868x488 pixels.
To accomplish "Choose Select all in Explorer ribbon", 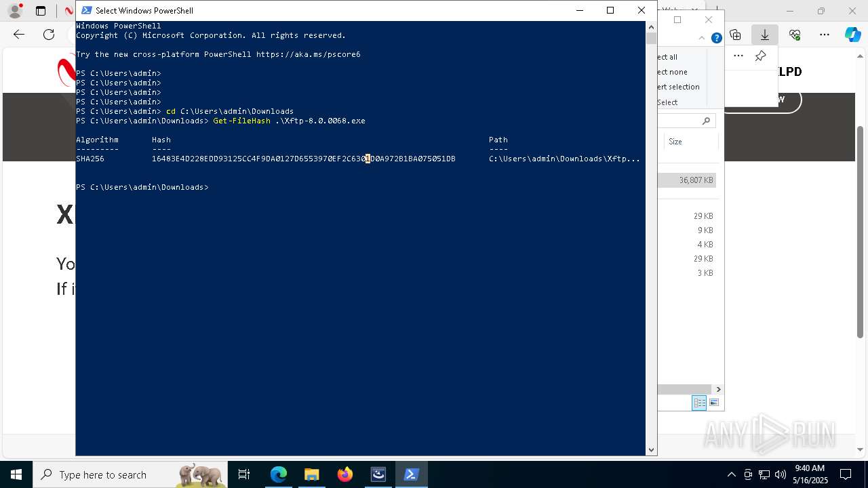I will click(667, 57).
